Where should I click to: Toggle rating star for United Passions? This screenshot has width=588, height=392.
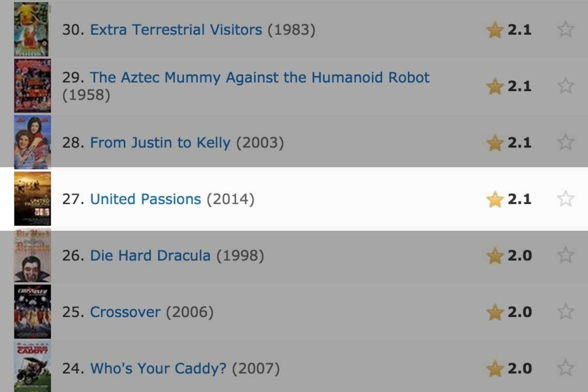(565, 199)
